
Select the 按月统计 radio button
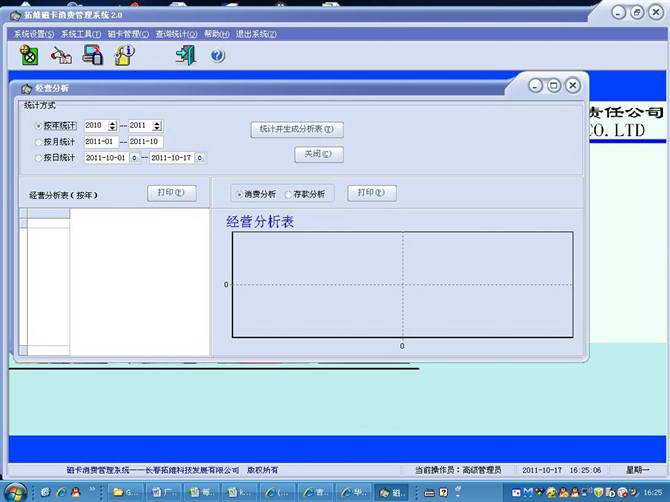tap(38, 142)
